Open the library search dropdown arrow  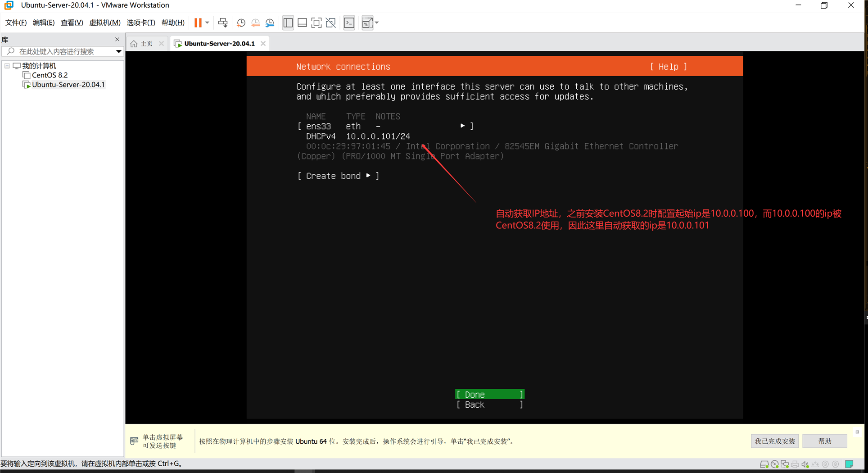tap(119, 51)
